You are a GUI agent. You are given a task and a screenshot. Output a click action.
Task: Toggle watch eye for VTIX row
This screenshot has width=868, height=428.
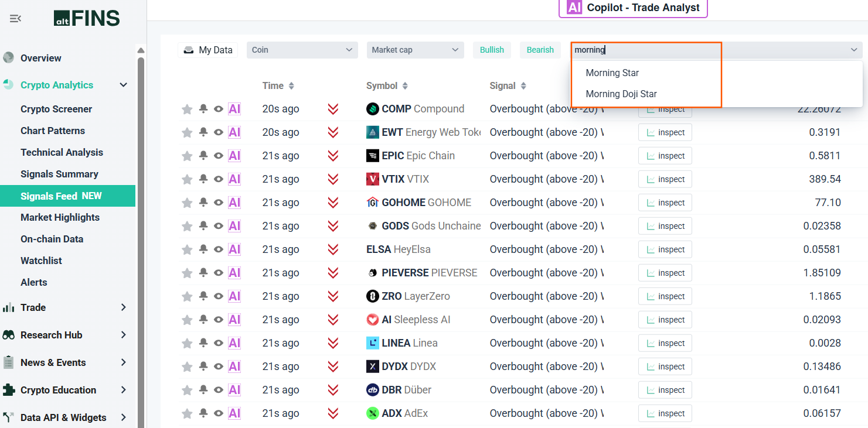[219, 179]
